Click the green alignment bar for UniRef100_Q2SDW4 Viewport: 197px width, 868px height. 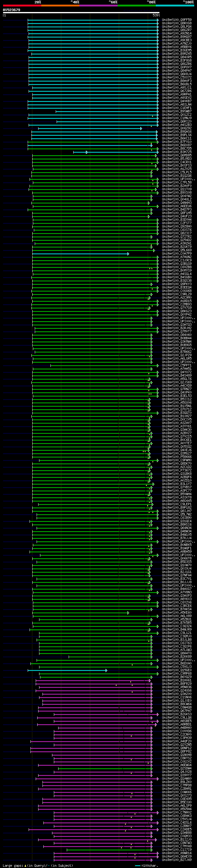pyautogui.click(x=105, y=768)
